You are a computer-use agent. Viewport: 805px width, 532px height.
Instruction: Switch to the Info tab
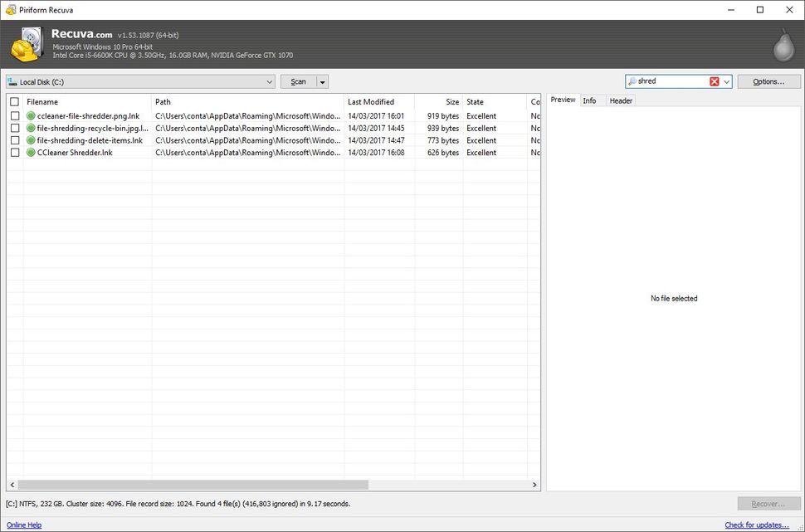(x=590, y=100)
